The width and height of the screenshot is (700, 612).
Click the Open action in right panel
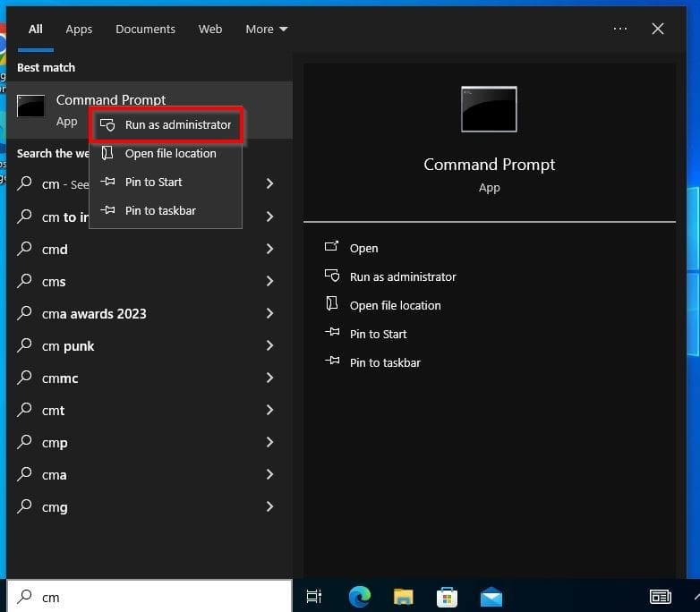pos(363,249)
